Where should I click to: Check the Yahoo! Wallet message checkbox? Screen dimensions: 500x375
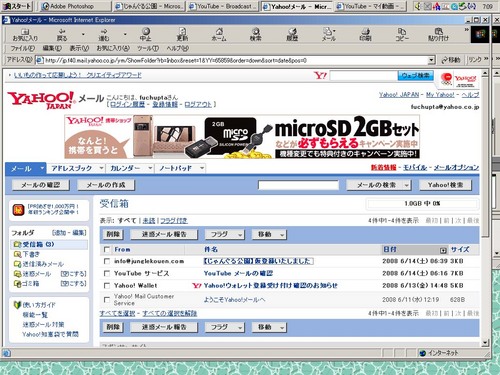(x=107, y=286)
